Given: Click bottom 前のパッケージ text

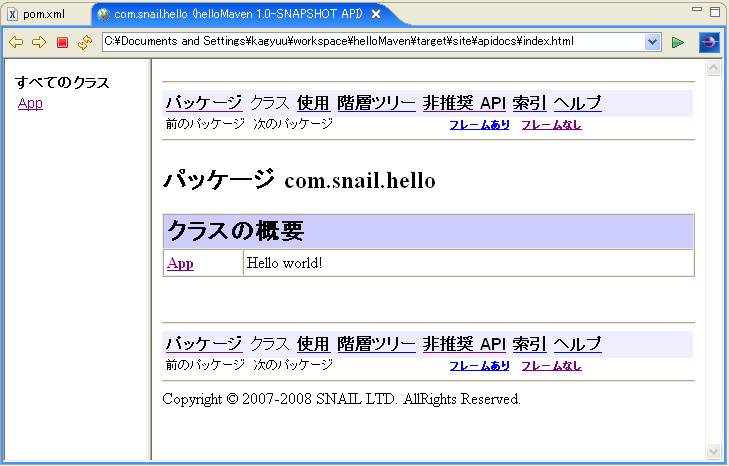Looking at the screenshot, I should tap(205, 365).
